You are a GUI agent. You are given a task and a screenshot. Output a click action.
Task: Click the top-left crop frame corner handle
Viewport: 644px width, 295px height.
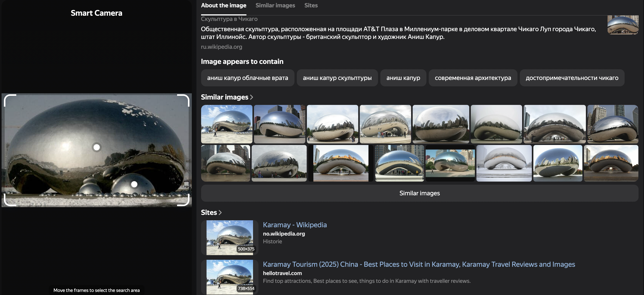pos(6,97)
